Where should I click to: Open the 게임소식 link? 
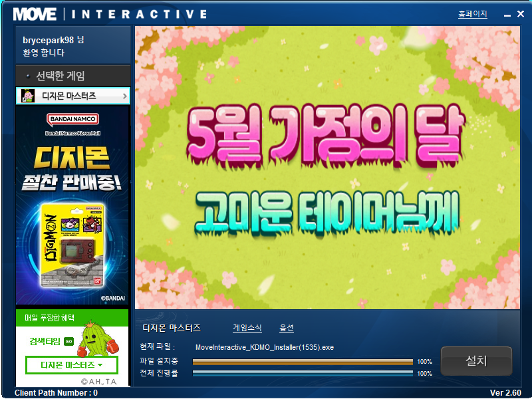247,328
